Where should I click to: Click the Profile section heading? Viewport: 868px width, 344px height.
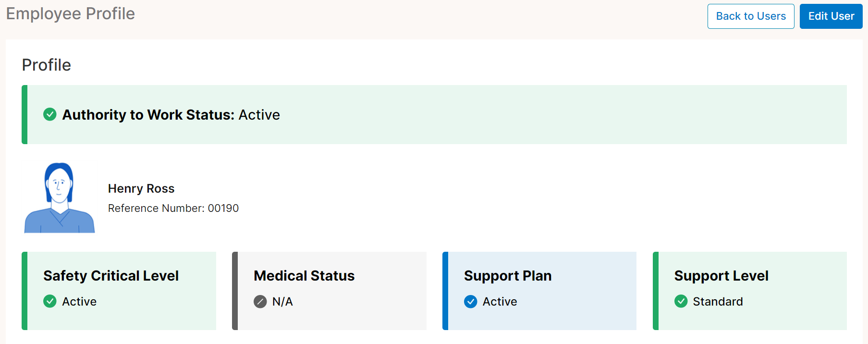[x=47, y=65]
